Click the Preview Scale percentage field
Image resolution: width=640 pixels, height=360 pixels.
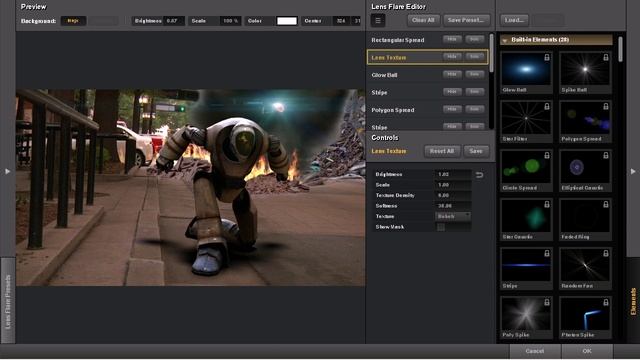point(231,21)
